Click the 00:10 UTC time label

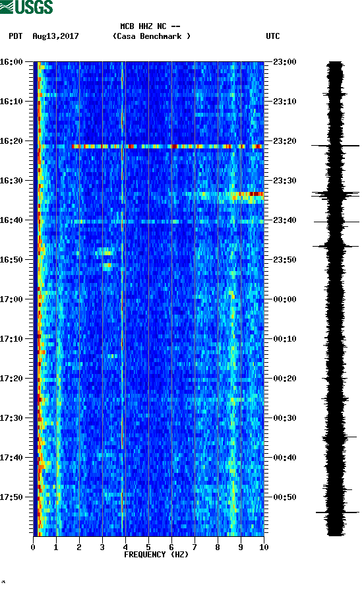(285, 339)
